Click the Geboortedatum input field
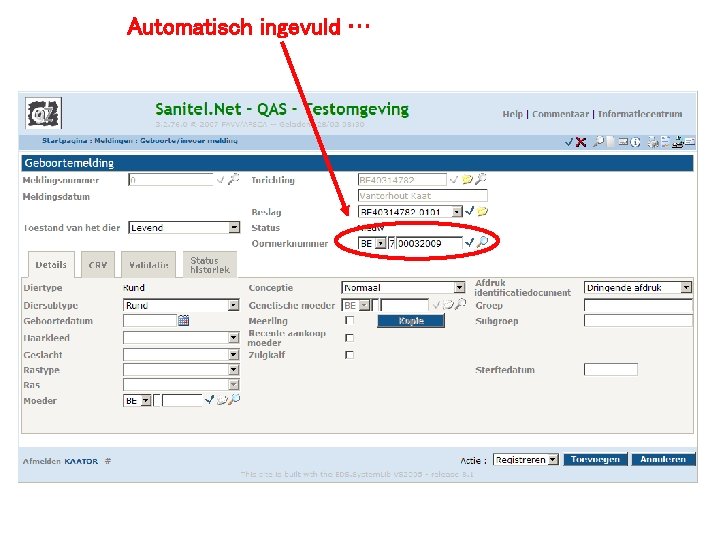 [150, 320]
